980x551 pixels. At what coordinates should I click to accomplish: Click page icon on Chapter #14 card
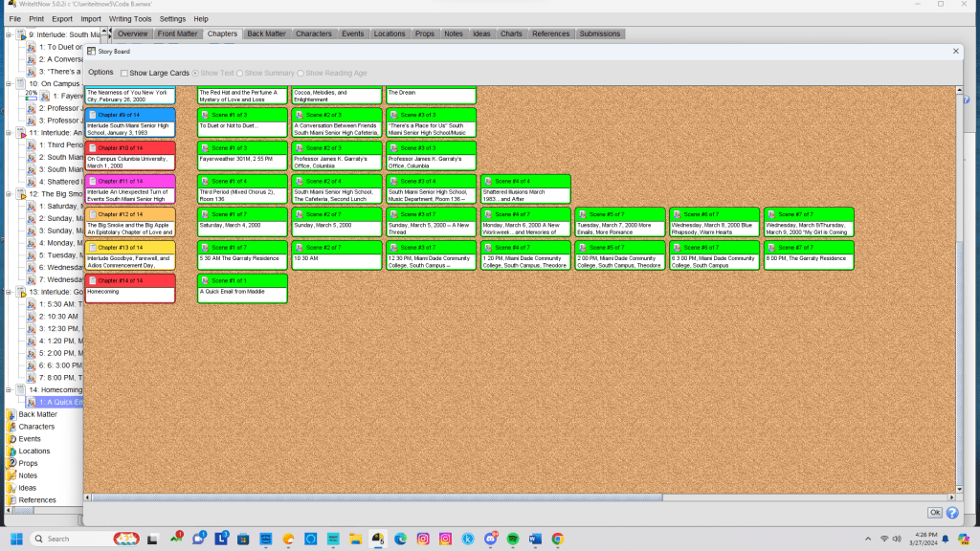click(93, 280)
